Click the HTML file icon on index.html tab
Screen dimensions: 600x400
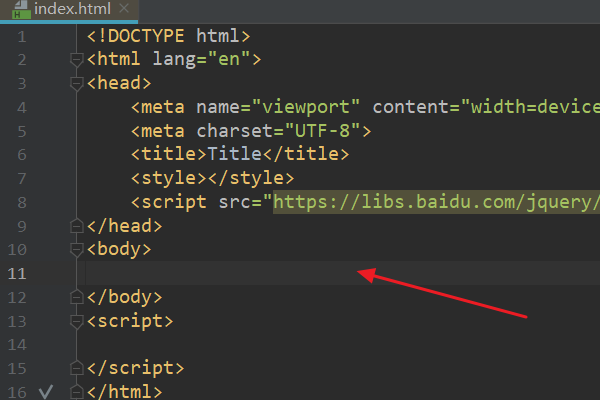tap(21, 10)
